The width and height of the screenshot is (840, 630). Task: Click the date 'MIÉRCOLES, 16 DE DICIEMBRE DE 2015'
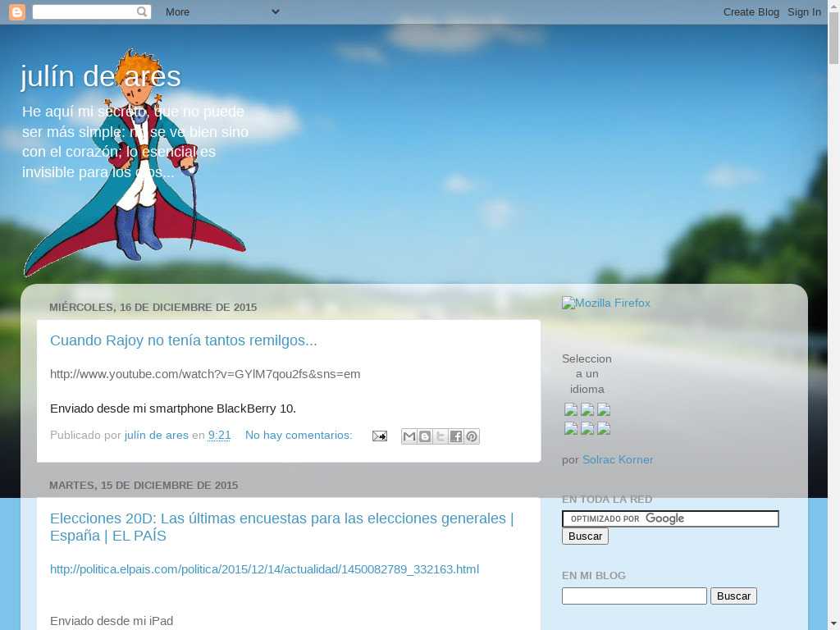click(153, 307)
